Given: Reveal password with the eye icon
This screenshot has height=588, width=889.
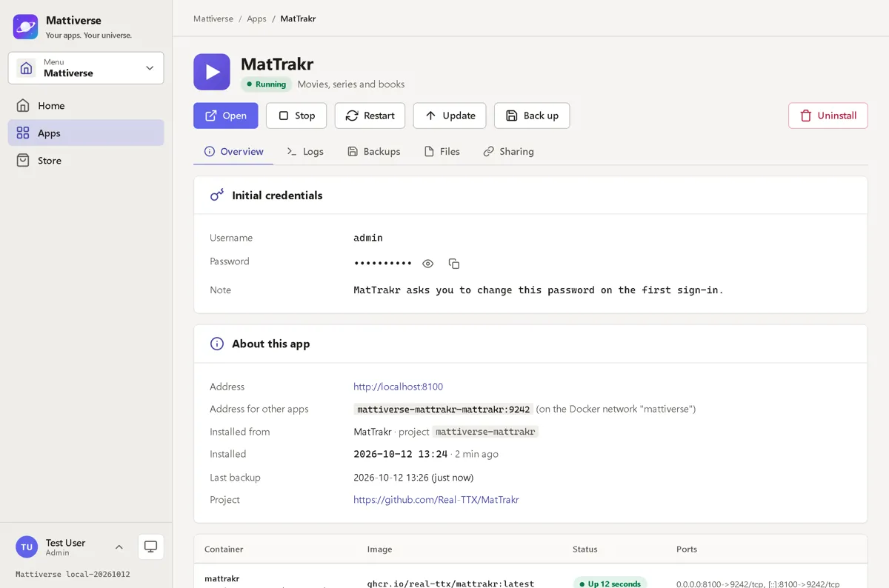Looking at the screenshot, I should (427, 264).
